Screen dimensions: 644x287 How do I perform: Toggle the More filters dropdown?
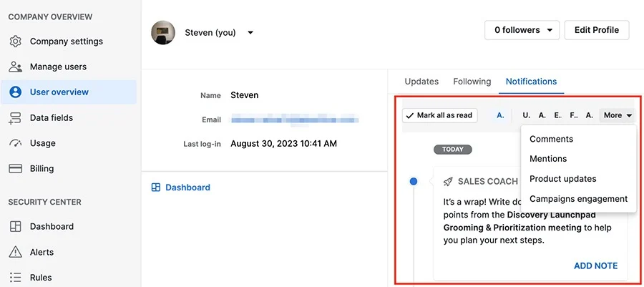pyautogui.click(x=618, y=116)
